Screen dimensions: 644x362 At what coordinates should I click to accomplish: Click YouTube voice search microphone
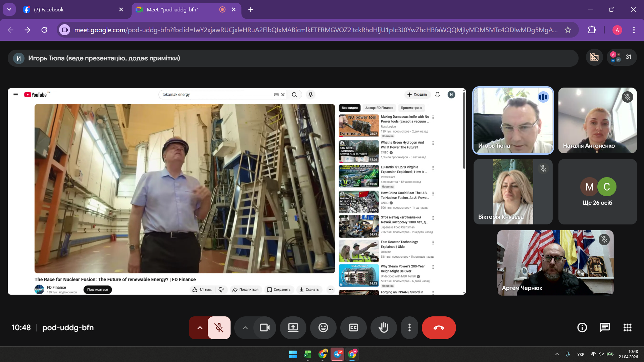pyautogui.click(x=310, y=95)
